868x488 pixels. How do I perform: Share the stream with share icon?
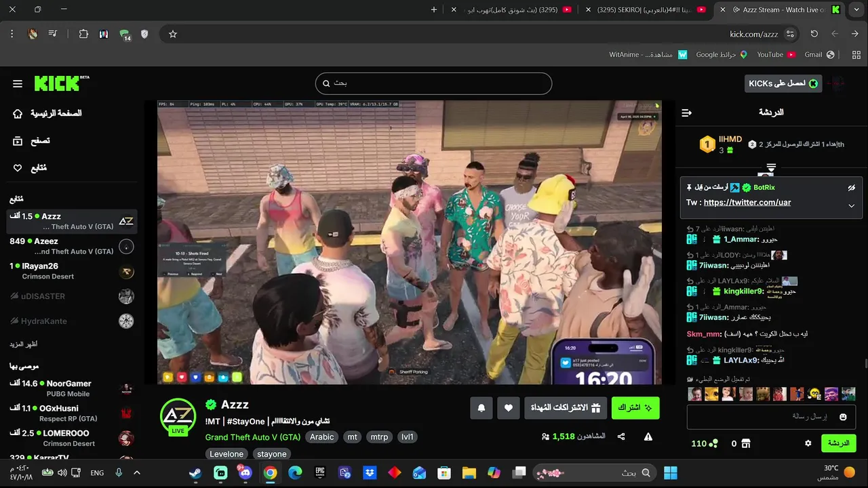[621, 437]
